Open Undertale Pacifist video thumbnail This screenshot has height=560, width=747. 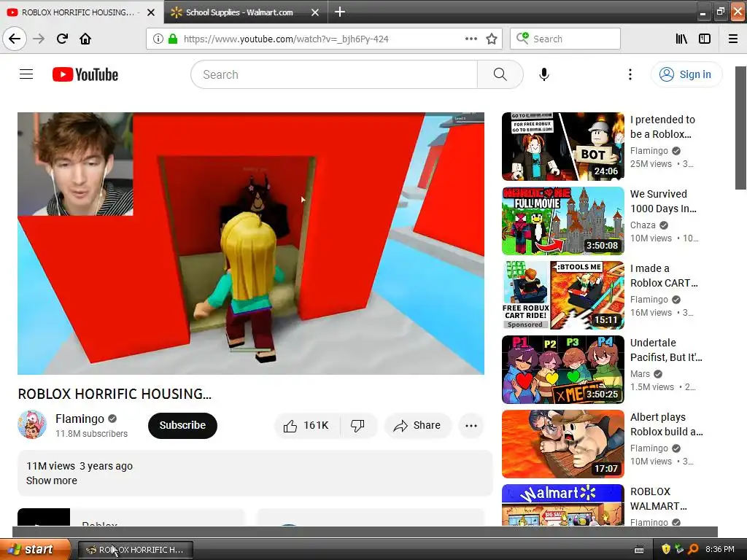(x=562, y=369)
